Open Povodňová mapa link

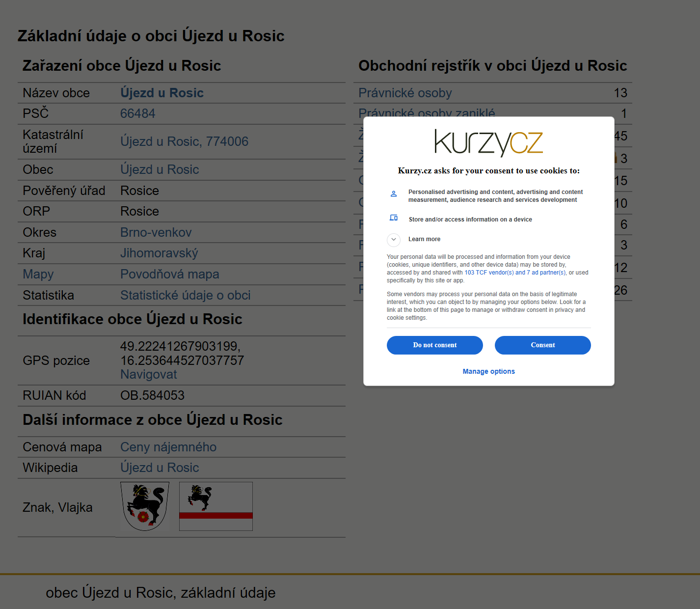pos(170,275)
